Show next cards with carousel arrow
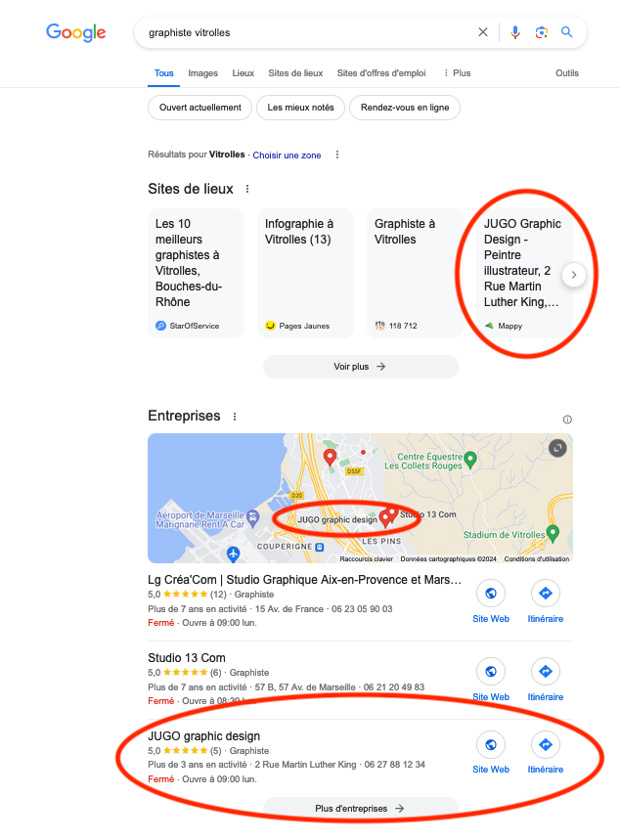This screenshot has width=620, height=840. pos(573,275)
